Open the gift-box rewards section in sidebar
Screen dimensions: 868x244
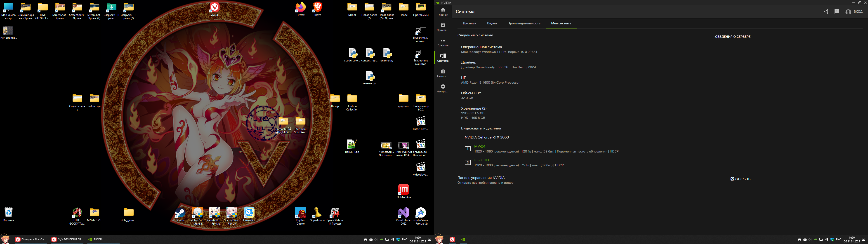tap(443, 73)
